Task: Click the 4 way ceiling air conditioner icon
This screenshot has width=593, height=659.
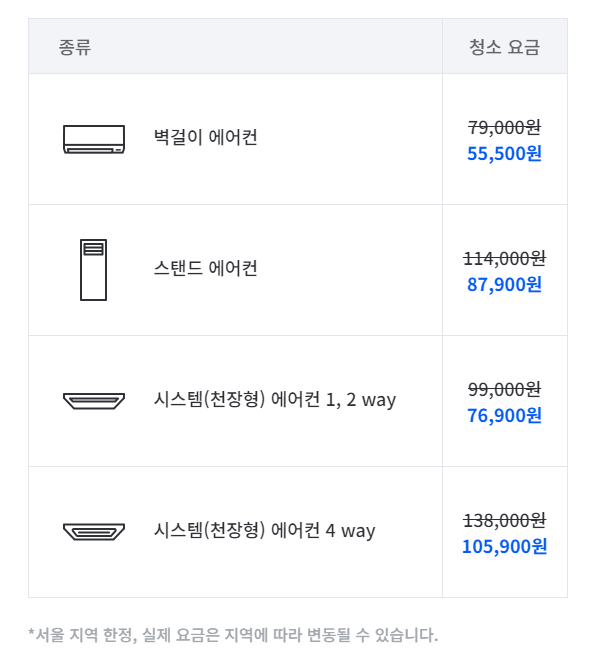Action: point(94,532)
